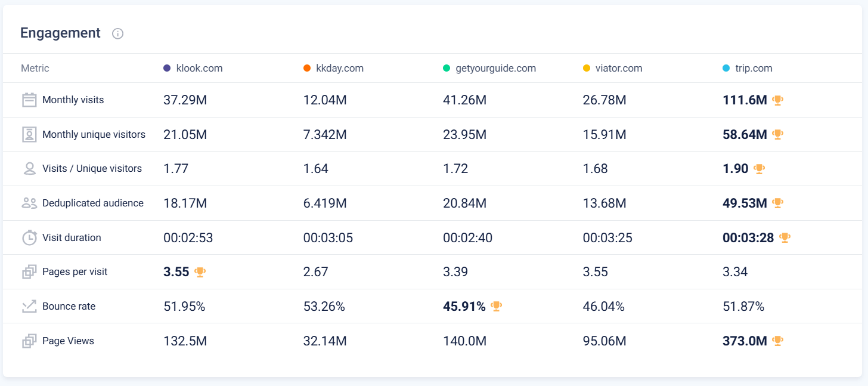Click kkday.com ratio value 1.64
Image resolution: width=868 pixels, height=386 pixels.
[x=316, y=169]
